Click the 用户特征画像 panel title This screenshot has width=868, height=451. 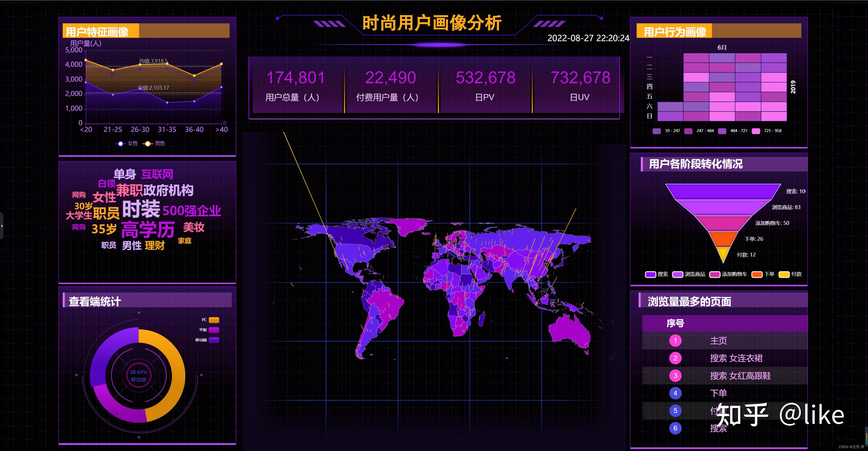pyautogui.click(x=97, y=32)
